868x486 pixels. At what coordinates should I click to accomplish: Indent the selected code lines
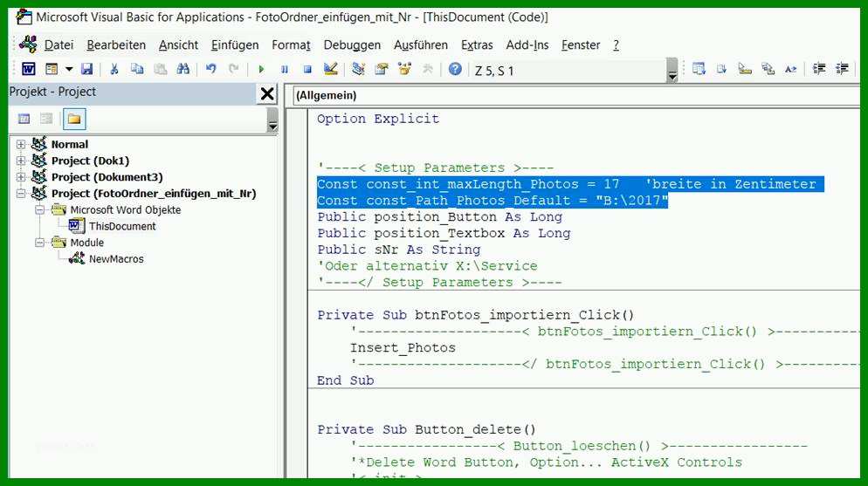coord(819,69)
